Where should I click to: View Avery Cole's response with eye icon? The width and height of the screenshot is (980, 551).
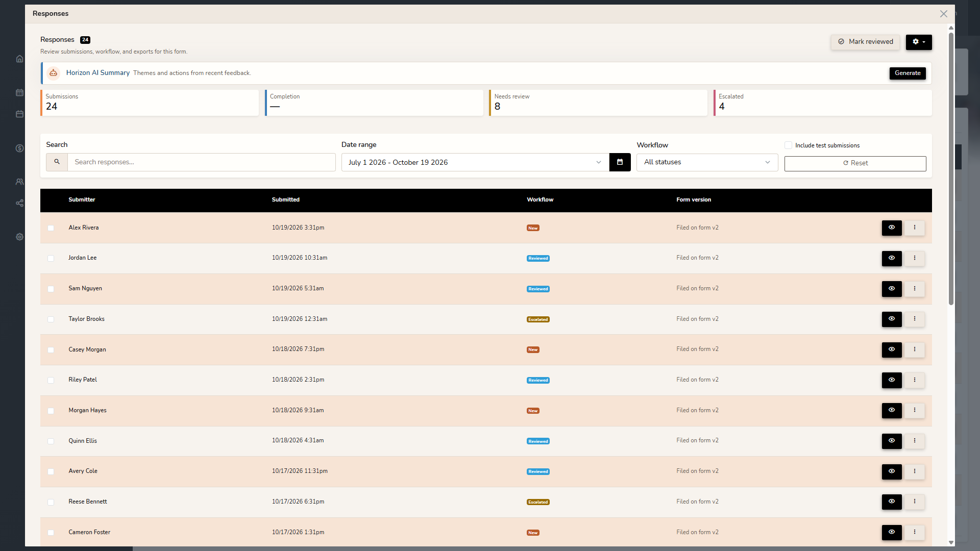[x=892, y=471]
